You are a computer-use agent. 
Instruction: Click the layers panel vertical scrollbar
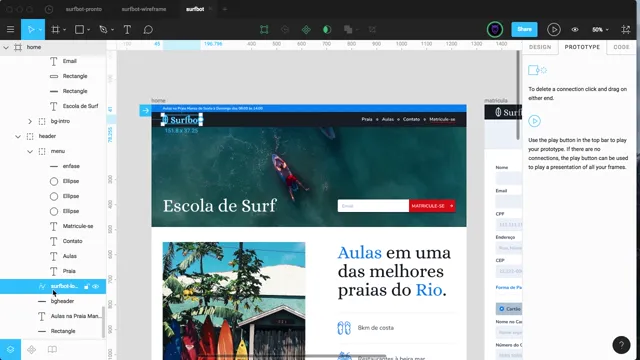[x=103, y=322]
